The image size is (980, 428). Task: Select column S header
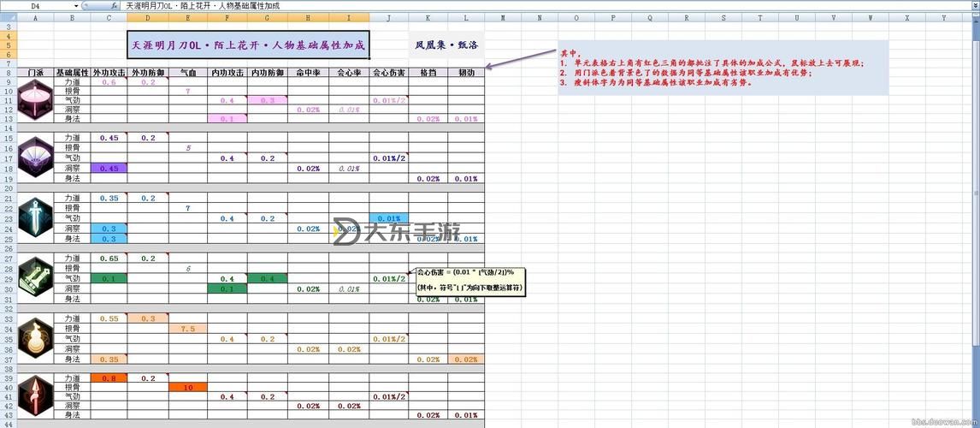click(x=723, y=18)
